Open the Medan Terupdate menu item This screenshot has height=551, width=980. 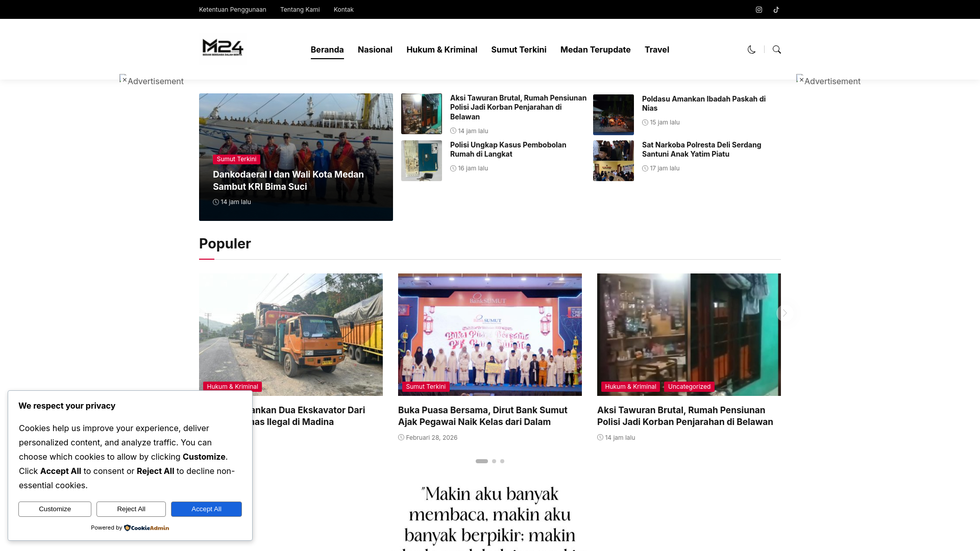click(x=596, y=49)
